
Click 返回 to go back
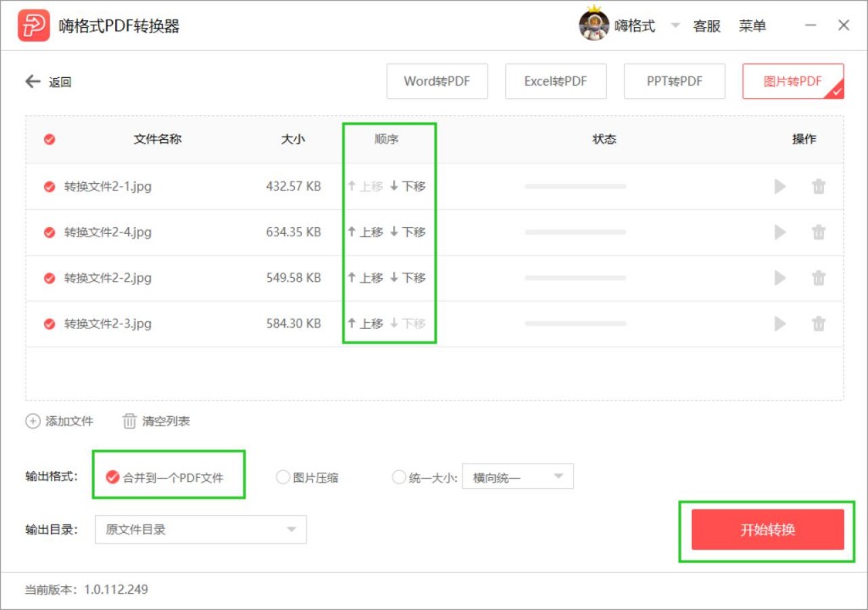click(x=60, y=82)
